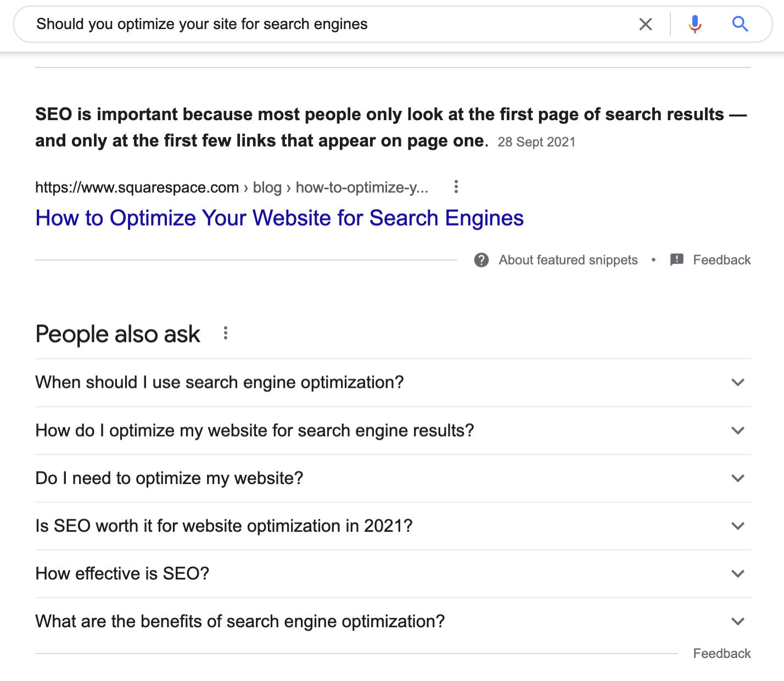This screenshot has height=681, width=784.
Task: Expand "What are the benefits" question chevron
Action: coord(738,622)
